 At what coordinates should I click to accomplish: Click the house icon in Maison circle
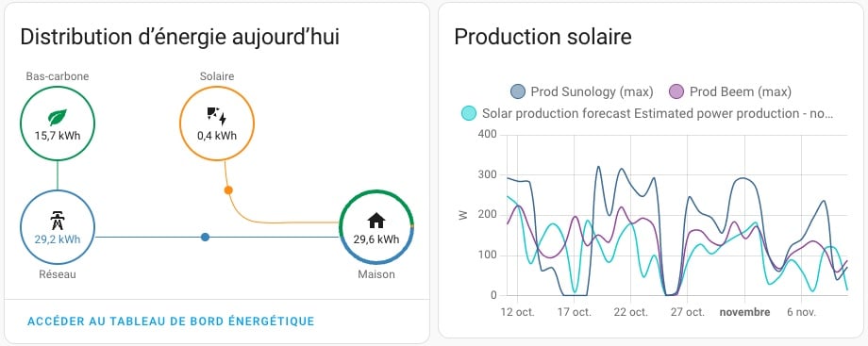[376, 221]
